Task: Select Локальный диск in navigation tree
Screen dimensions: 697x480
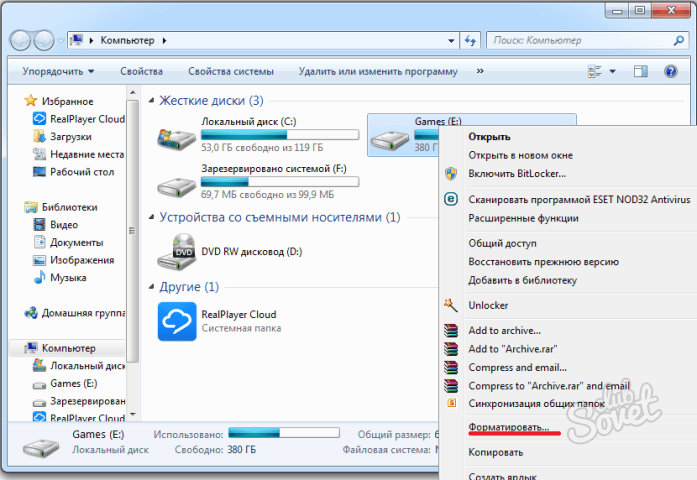Action: coord(79,366)
